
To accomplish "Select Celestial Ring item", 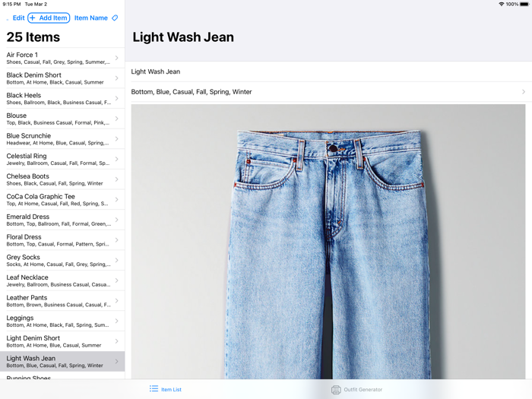I will (62, 159).
